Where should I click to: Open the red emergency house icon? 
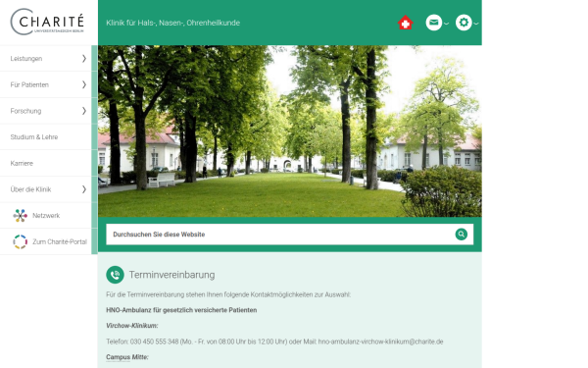(x=406, y=23)
